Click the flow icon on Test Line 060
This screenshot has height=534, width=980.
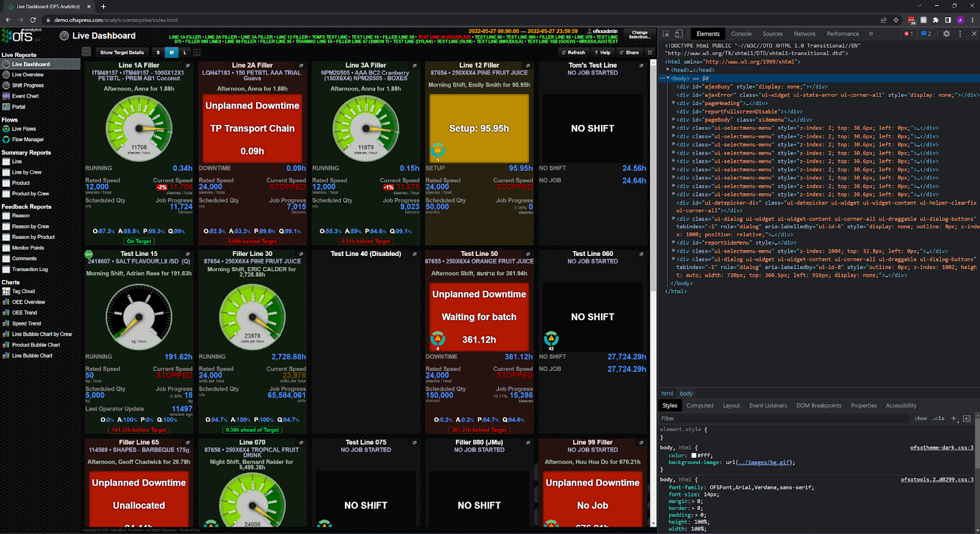(551, 338)
